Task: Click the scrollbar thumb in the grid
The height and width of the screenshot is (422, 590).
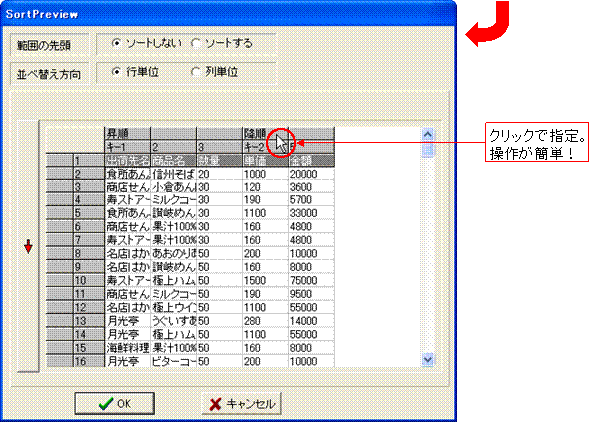Action: tap(428, 150)
